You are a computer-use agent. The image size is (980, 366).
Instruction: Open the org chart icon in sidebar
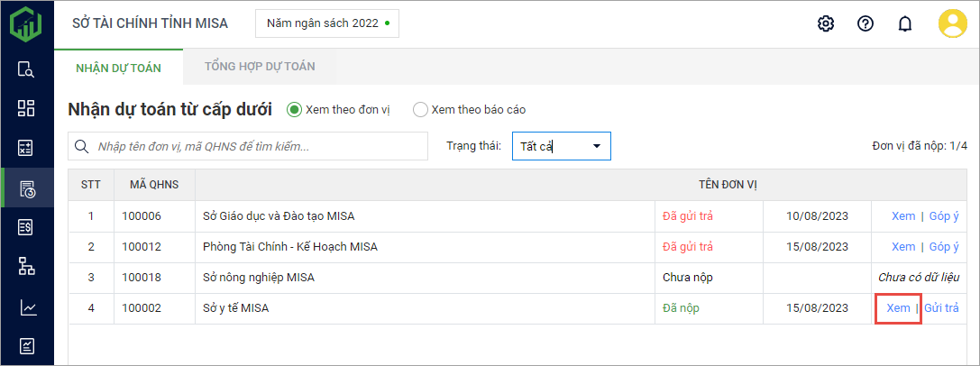tap(26, 267)
